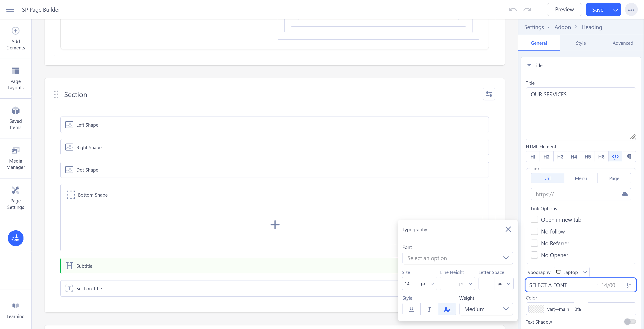Click the https:// URL input field
The width and height of the screenshot is (644, 329).
575,194
